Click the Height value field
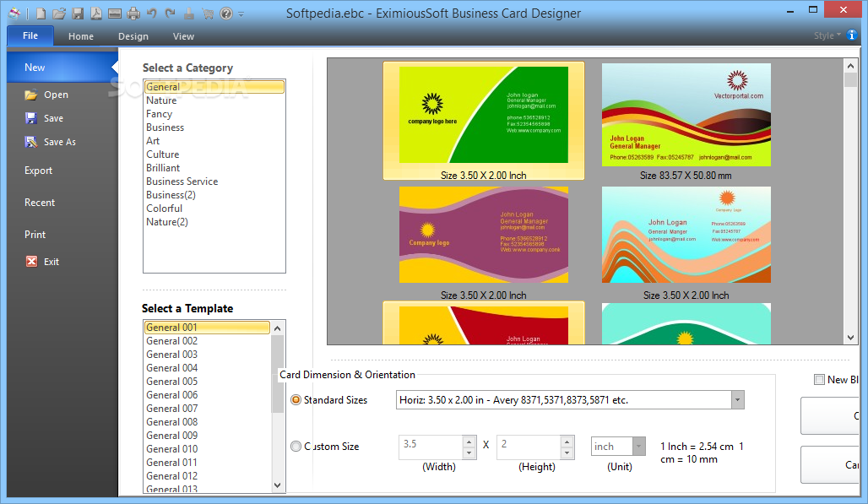The width and height of the screenshot is (868, 504). click(529, 447)
